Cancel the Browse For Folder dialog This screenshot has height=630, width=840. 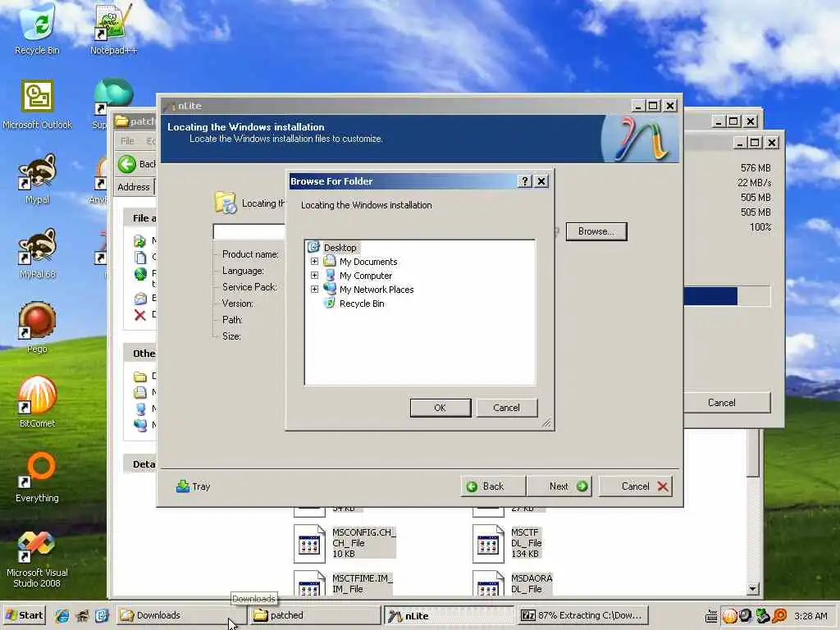(x=506, y=408)
